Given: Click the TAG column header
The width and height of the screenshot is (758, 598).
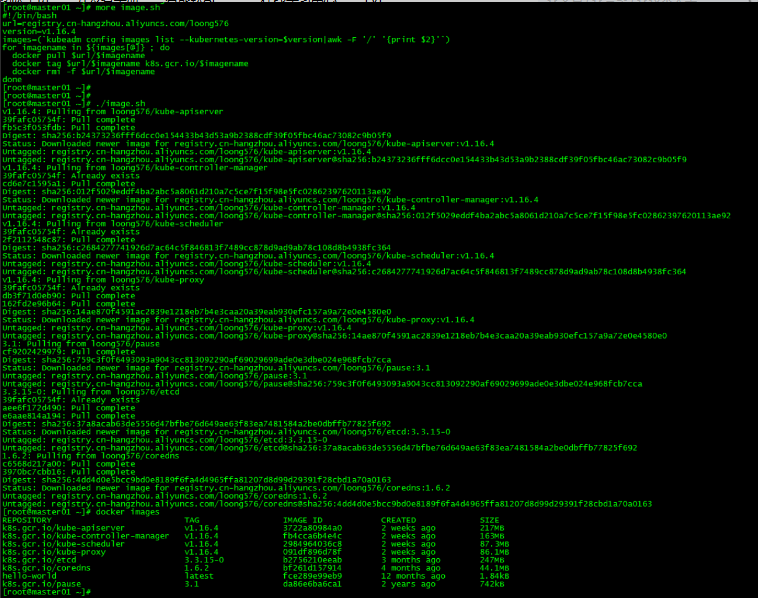Looking at the screenshot, I should click(192, 520).
